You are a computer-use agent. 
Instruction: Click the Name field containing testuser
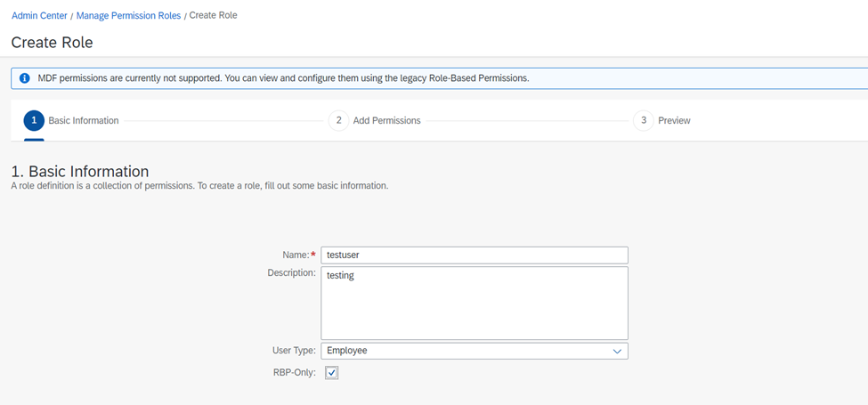point(475,255)
